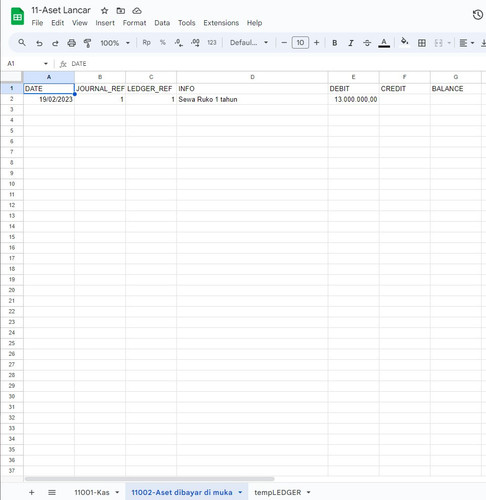The height and width of the screenshot is (500, 486).
Task: Select the BALANCE header cell
Action: 456,89
